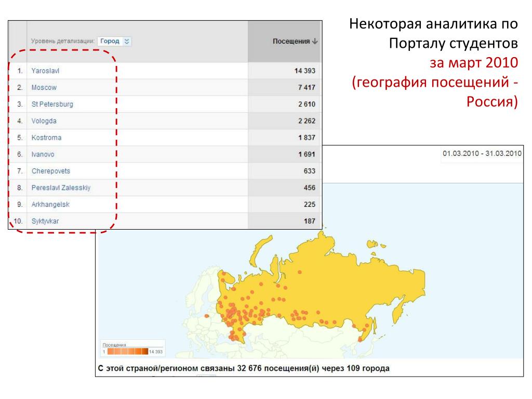Click the Посещения legend title
532x399 pixels.
point(114,345)
